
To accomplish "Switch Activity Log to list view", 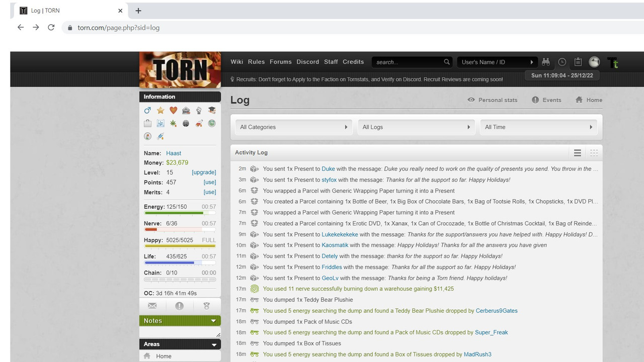I will (x=578, y=153).
